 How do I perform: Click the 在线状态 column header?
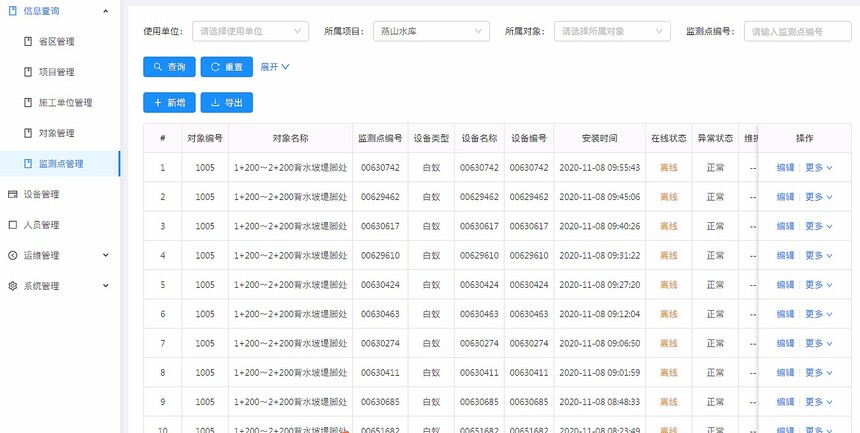coord(669,138)
